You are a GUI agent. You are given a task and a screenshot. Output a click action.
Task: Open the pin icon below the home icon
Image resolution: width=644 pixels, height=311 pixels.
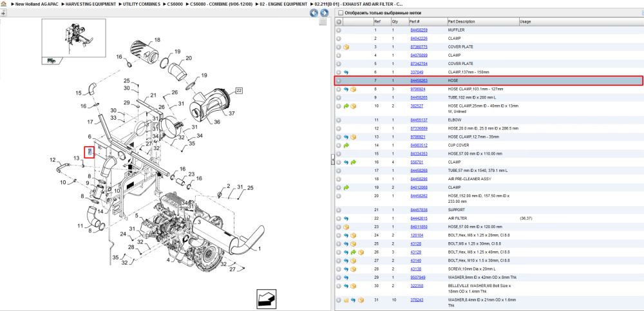tap(3, 13)
